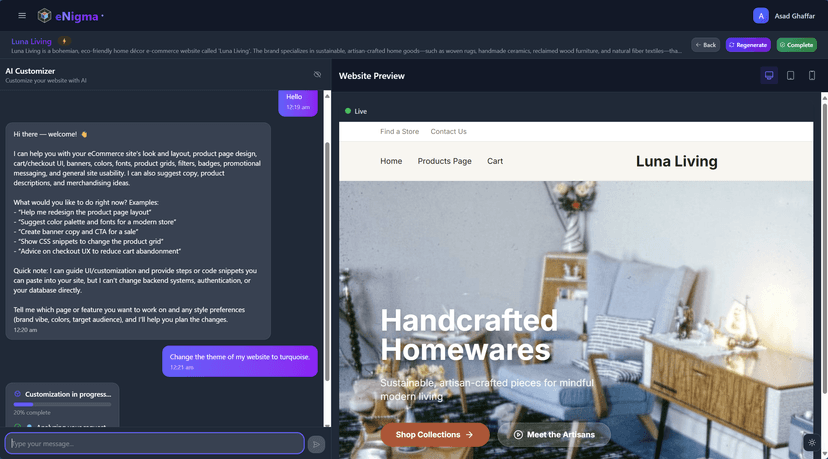Open Cart in the preview navigation
This screenshot has width=828, height=459.
495,161
